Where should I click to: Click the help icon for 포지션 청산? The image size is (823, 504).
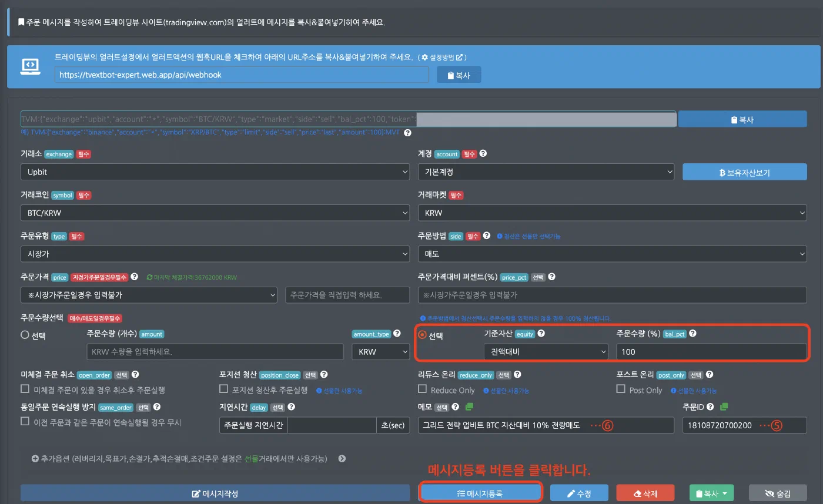[x=324, y=374]
